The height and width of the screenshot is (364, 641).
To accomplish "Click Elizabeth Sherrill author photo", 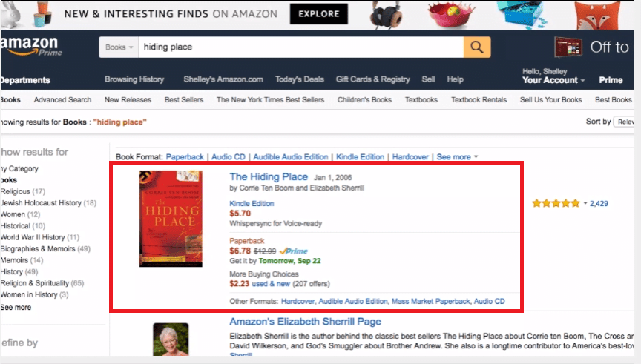I will pos(171,340).
